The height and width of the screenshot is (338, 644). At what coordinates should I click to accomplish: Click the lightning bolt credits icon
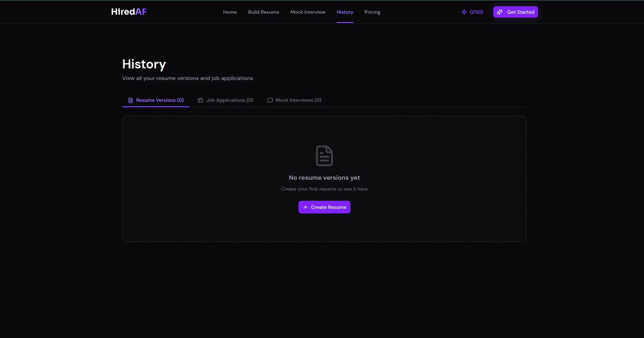pos(464,12)
